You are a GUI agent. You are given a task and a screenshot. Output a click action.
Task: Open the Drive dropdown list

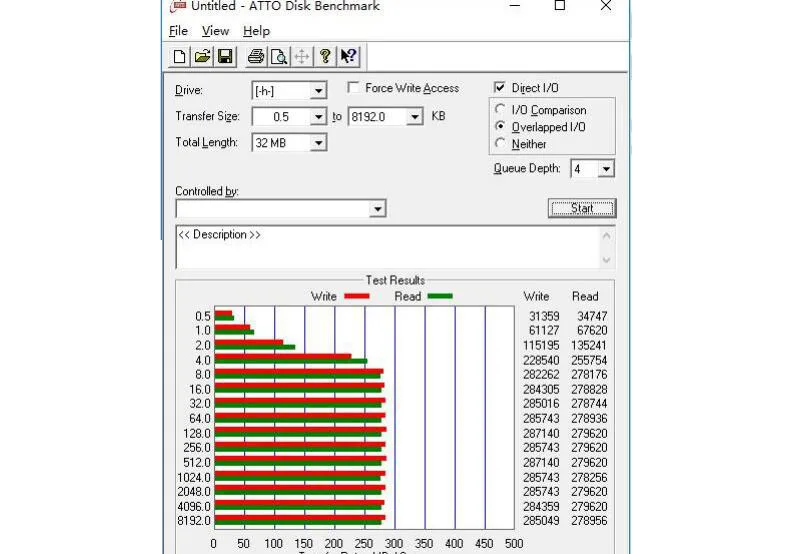click(x=318, y=91)
